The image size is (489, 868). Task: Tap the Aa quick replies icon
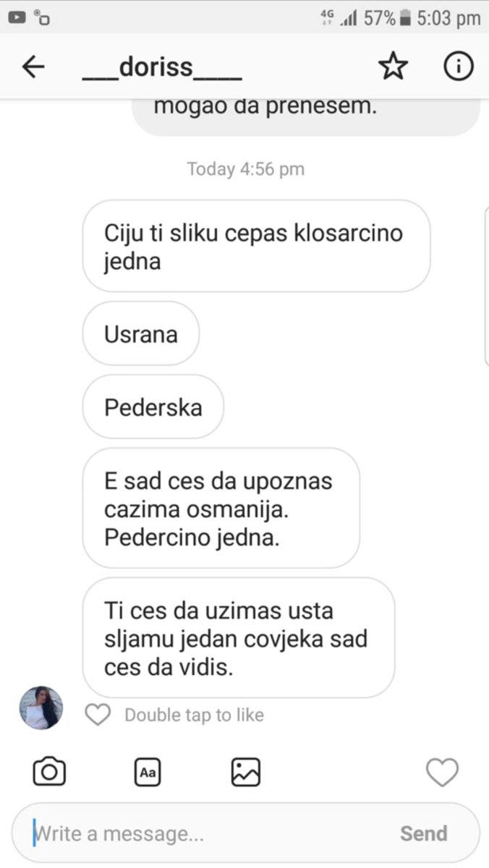tap(148, 773)
